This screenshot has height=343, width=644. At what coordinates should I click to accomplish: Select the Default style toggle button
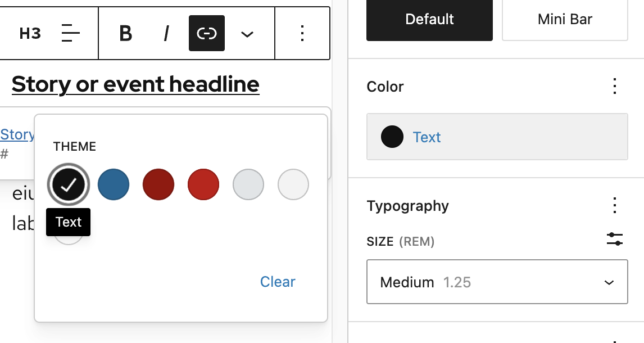click(x=429, y=19)
